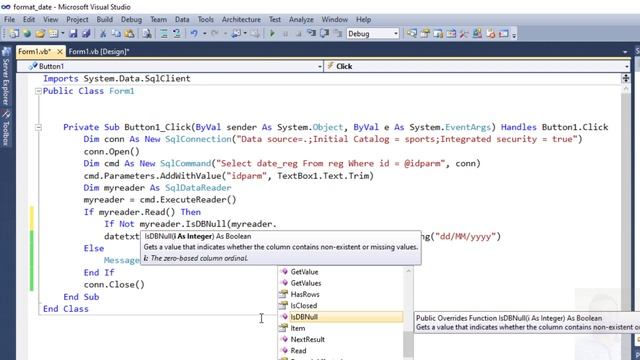The image size is (640, 360).
Task: Open the Window menu
Action: tap(335, 19)
